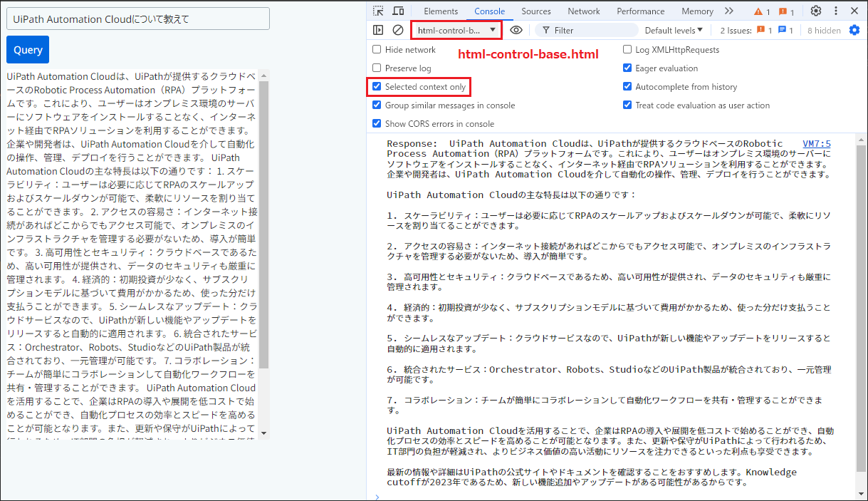Uncheck Selected context only
This screenshot has width=868, height=501.
point(377,87)
